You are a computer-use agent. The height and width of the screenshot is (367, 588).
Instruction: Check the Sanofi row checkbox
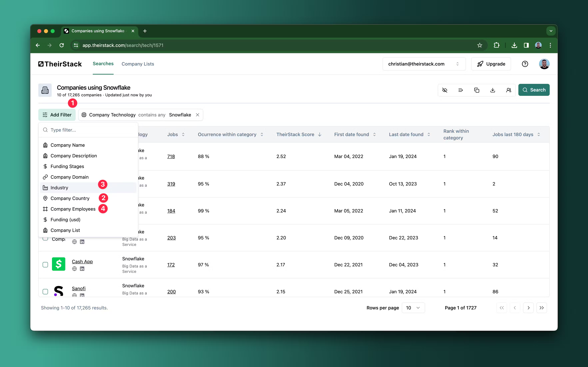click(45, 291)
